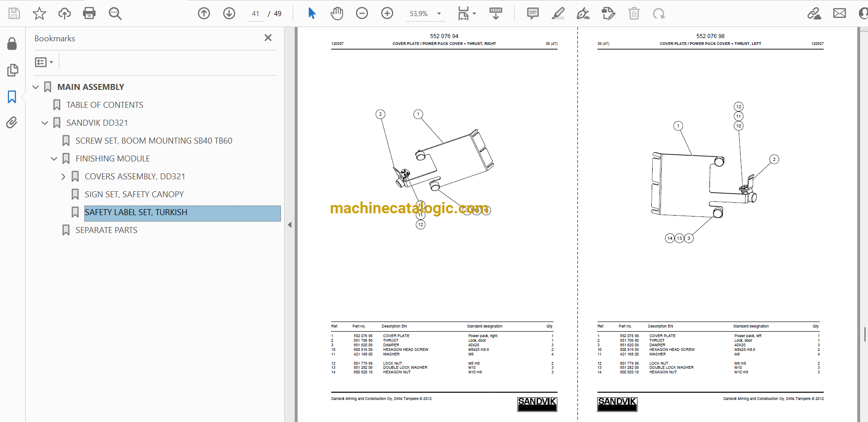Activate the selection arrow tool

(x=312, y=13)
